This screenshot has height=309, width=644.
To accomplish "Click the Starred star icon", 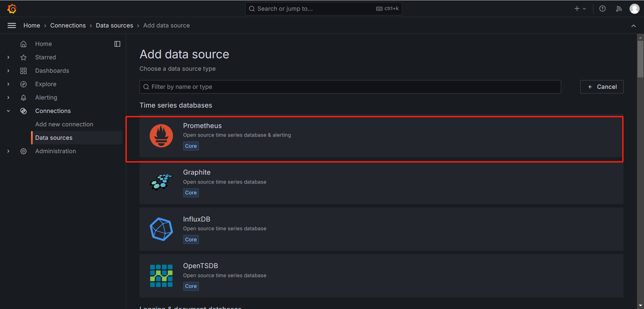I will point(23,57).
